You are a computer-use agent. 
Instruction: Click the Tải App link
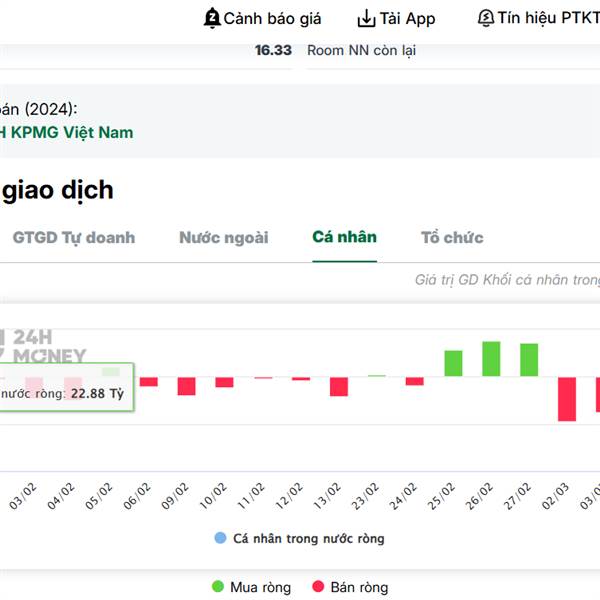click(407, 18)
